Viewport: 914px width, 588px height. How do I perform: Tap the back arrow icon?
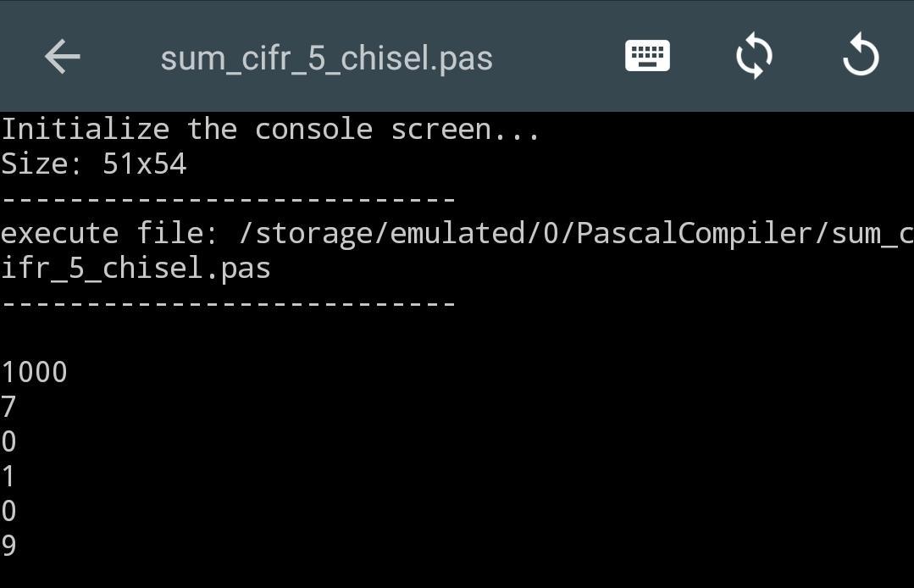coord(62,58)
